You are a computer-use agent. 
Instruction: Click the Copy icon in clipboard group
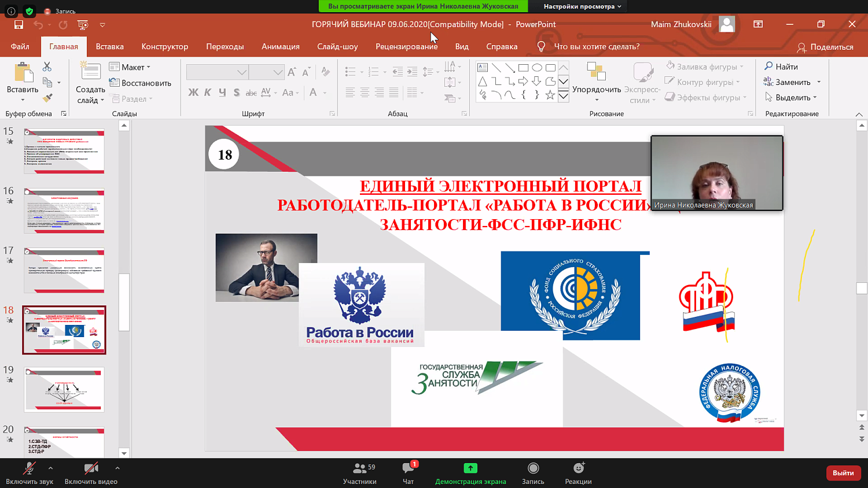coord(47,83)
